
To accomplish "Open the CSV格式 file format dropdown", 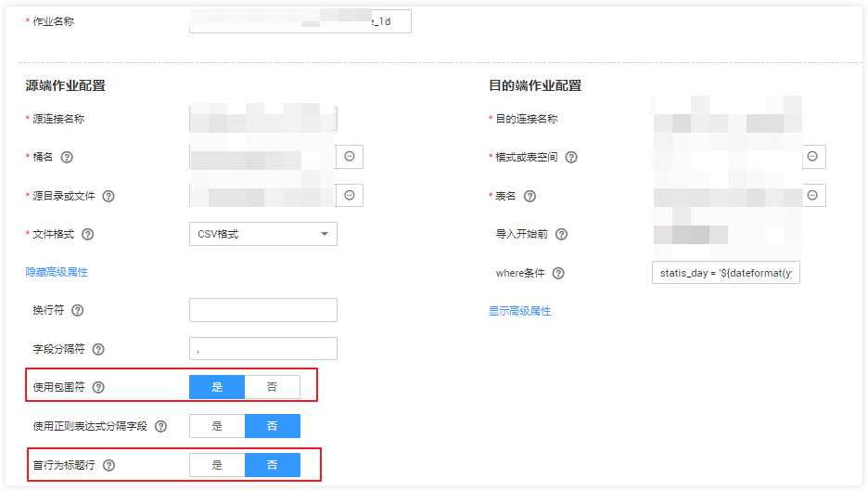I will click(262, 234).
